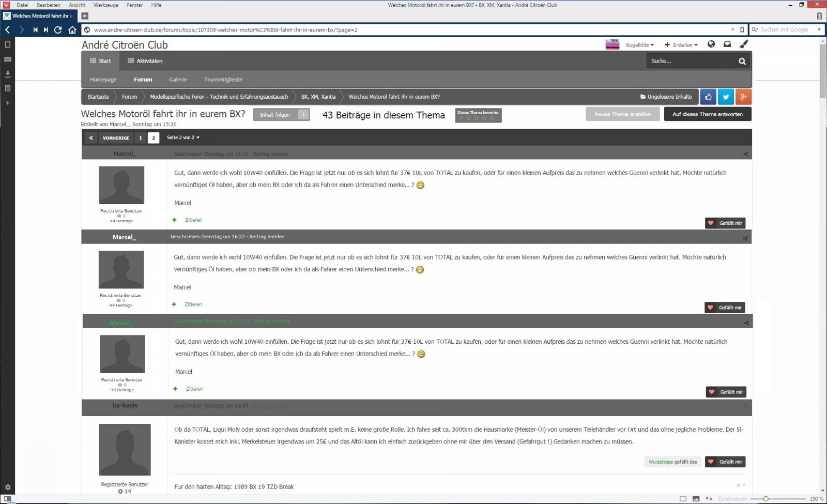This screenshot has width=827, height=504.
Task: Like the bx-basis post with Gefällt mir
Action: click(x=725, y=462)
